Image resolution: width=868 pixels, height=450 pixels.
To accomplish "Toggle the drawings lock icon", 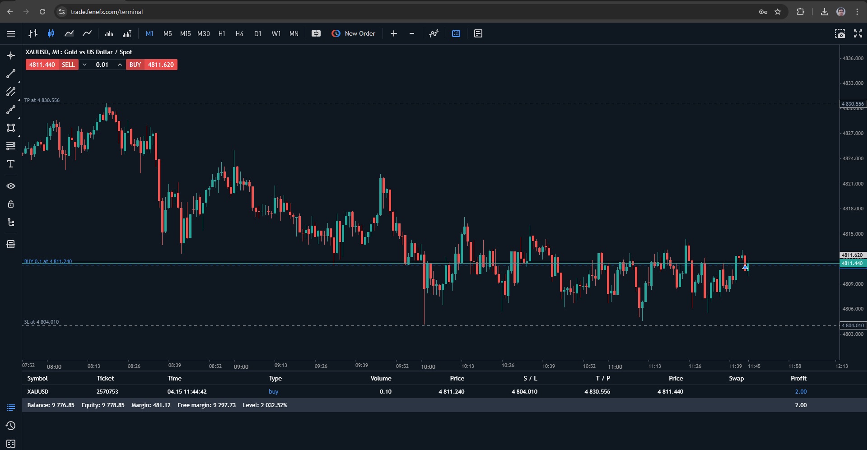I will [x=11, y=204].
